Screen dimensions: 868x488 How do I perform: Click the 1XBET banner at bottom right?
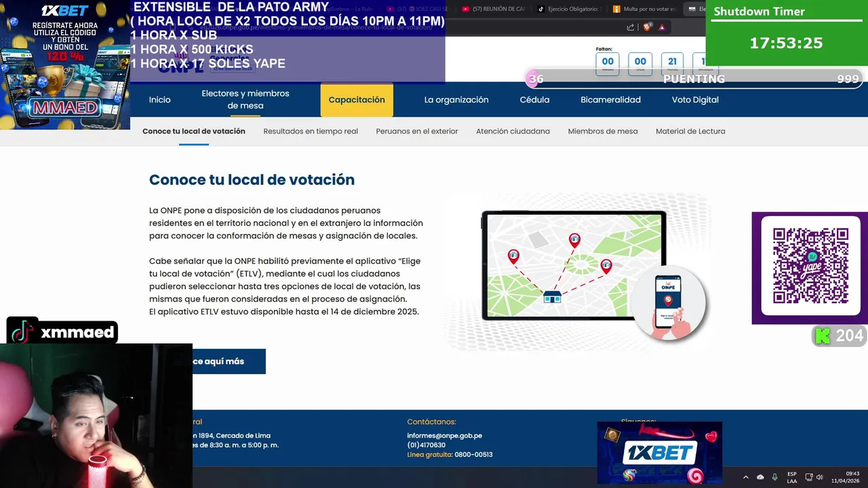pos(659,453)
